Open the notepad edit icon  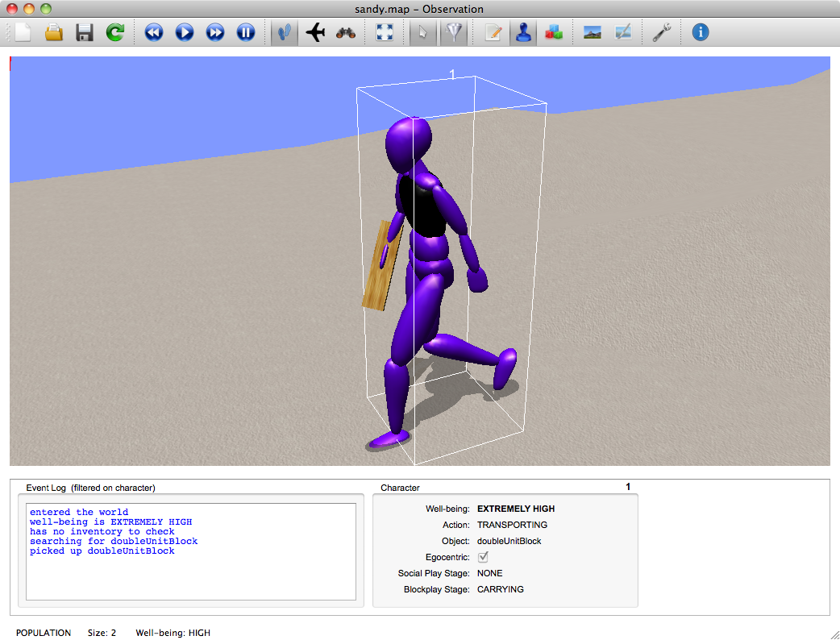[493, 33]
